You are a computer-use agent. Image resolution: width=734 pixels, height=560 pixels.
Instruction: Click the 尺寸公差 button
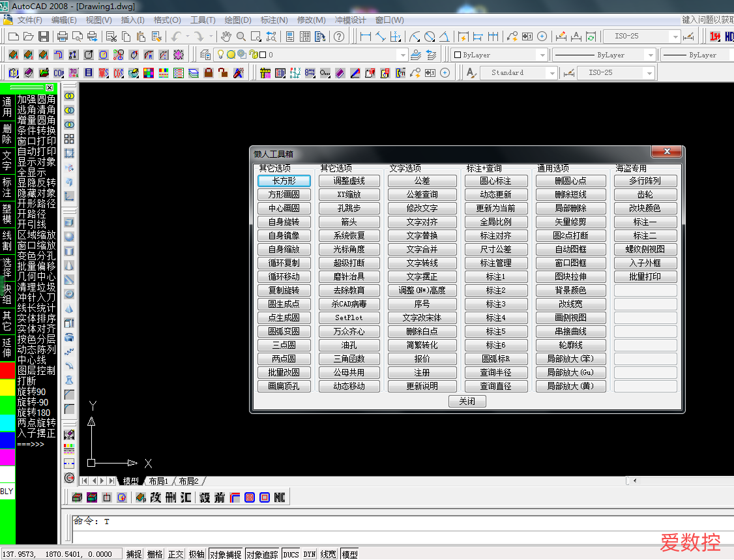(x=495, y=249)
